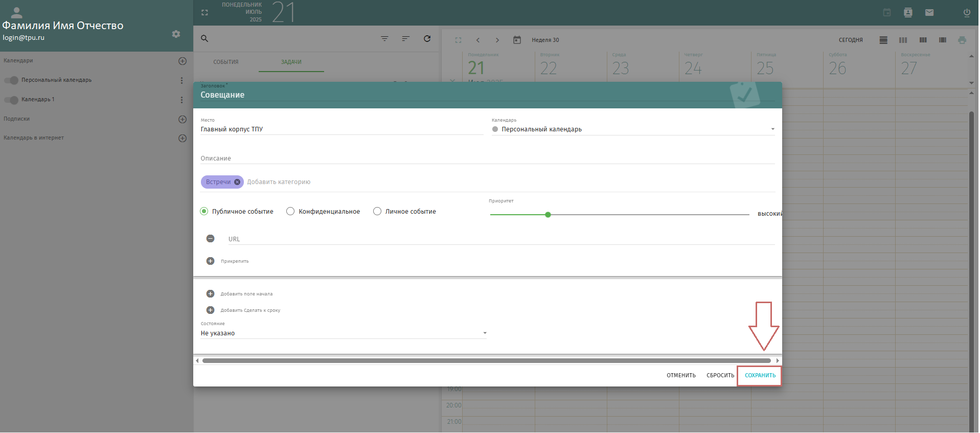Select day 26 Суббота in week header
This screenshot has width=980, height=433.
(837, 68)
